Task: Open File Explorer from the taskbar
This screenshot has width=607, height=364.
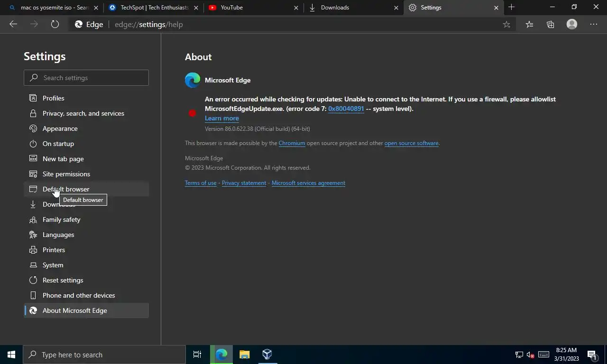Action: [x=244, y=355]
